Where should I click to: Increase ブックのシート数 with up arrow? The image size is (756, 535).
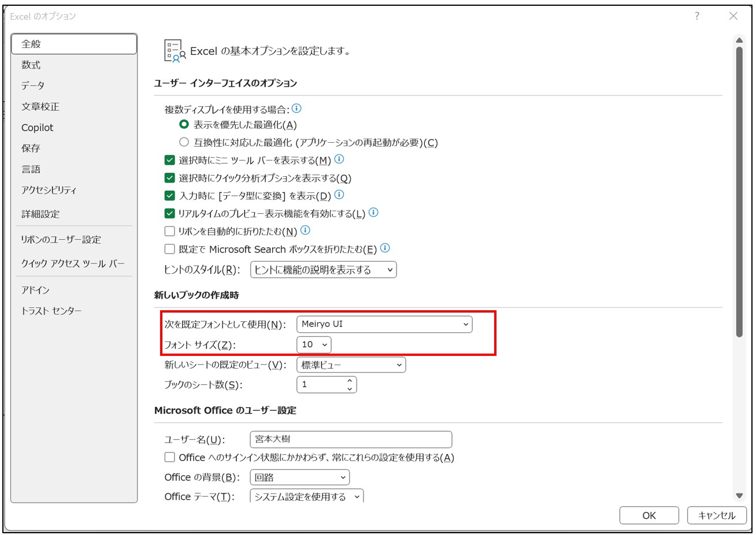[x=350, y=381]
